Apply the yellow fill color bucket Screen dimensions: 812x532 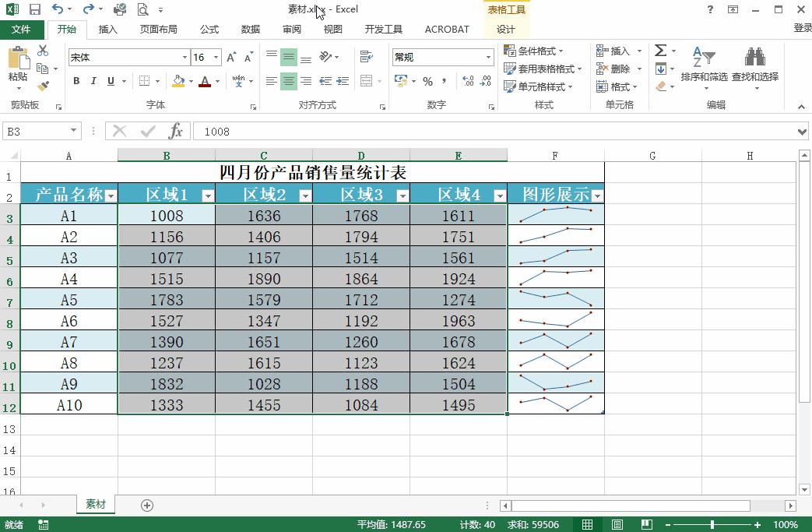(178, 81)
